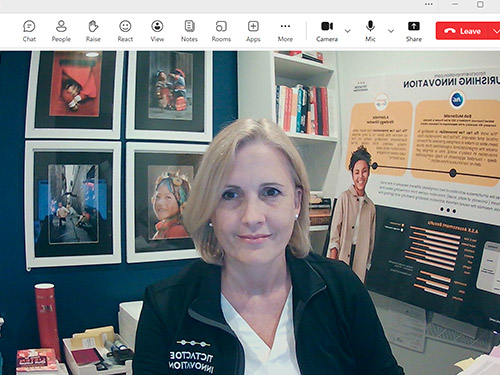Add Apps to the meeting
Viewport: 500px width, 375px height.
[253, 31]
